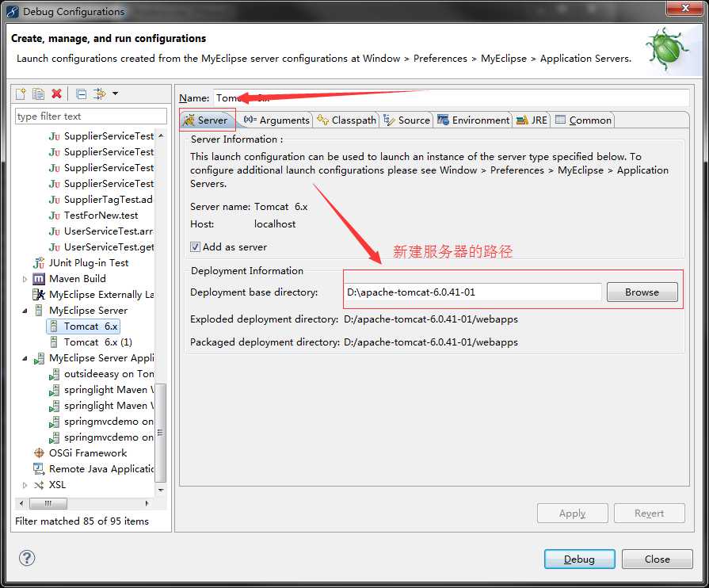Screen dimensions: 709x588
Task: Click horizontal scrollbar left arrow
Action: click(21, 503)
